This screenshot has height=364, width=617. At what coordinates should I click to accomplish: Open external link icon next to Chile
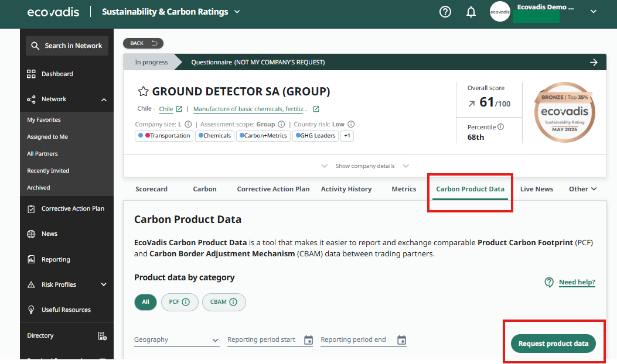179,109
